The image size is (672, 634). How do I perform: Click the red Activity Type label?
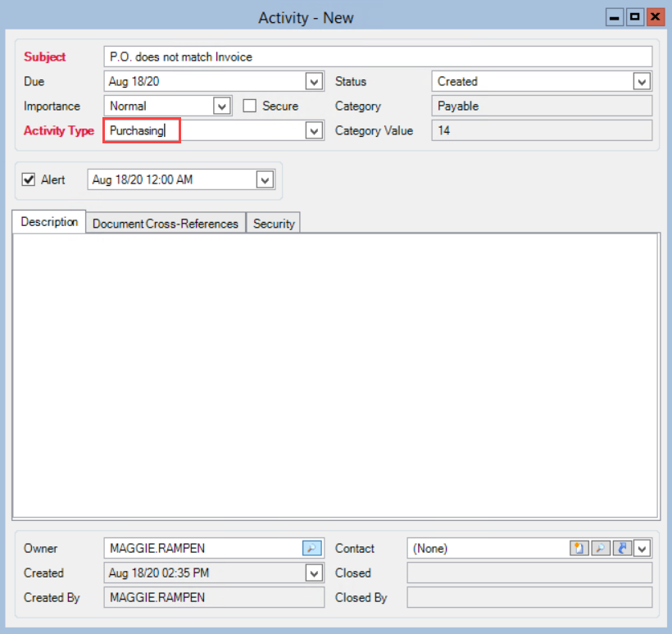click(x=59, y=131)
